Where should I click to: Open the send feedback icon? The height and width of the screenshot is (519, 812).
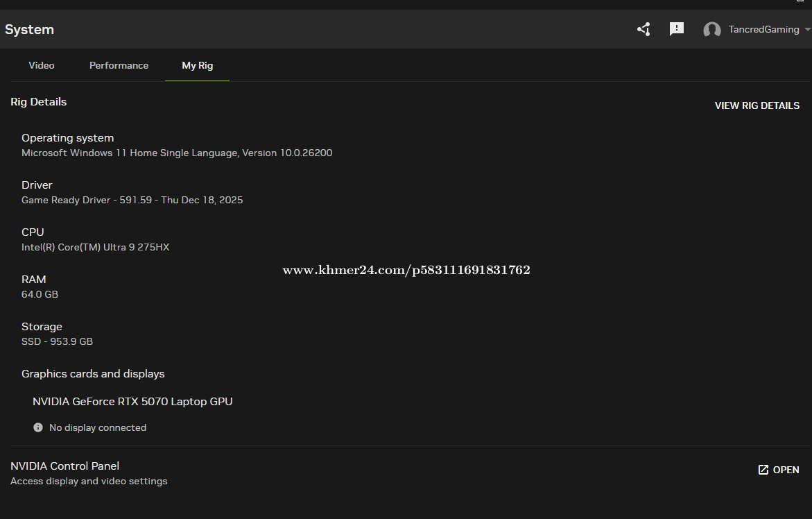coord(676,29)
